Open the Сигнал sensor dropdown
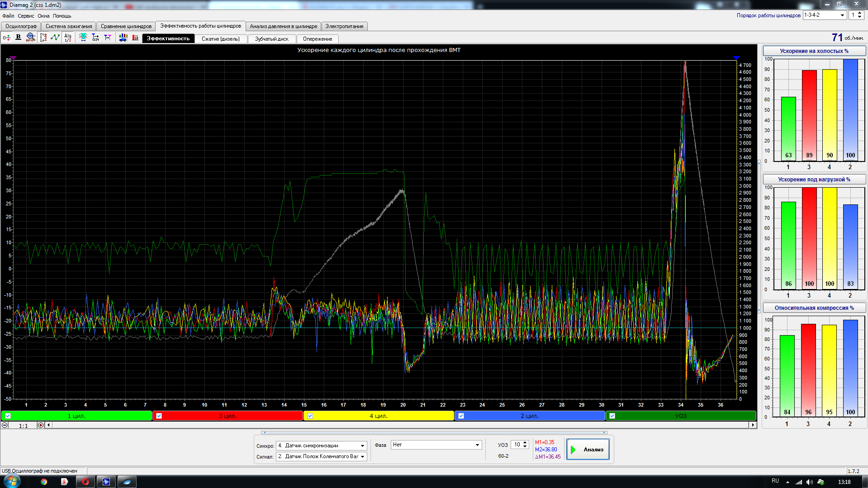Screen dimensions: 868x488 click(322, 456)
